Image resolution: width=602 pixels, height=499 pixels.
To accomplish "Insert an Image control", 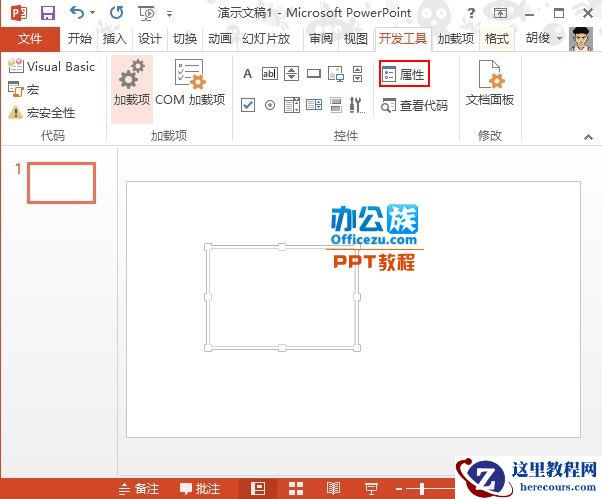I will tap(336, 73).
